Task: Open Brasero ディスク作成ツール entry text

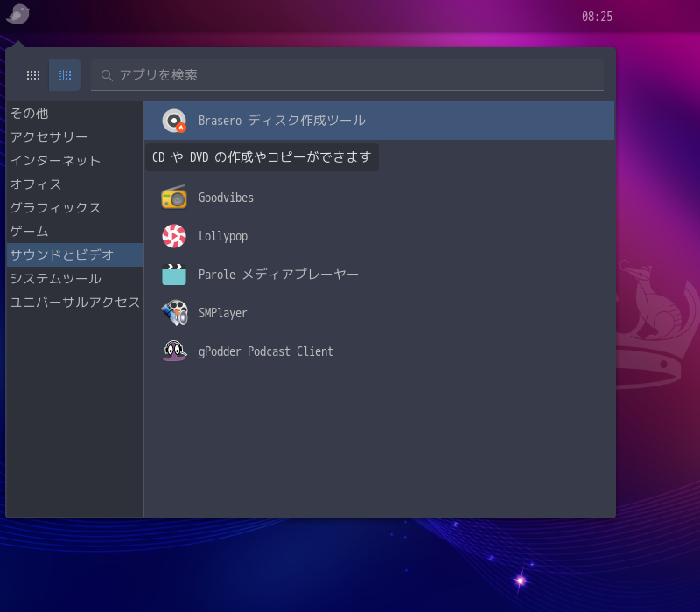Action: click(282, 121)
